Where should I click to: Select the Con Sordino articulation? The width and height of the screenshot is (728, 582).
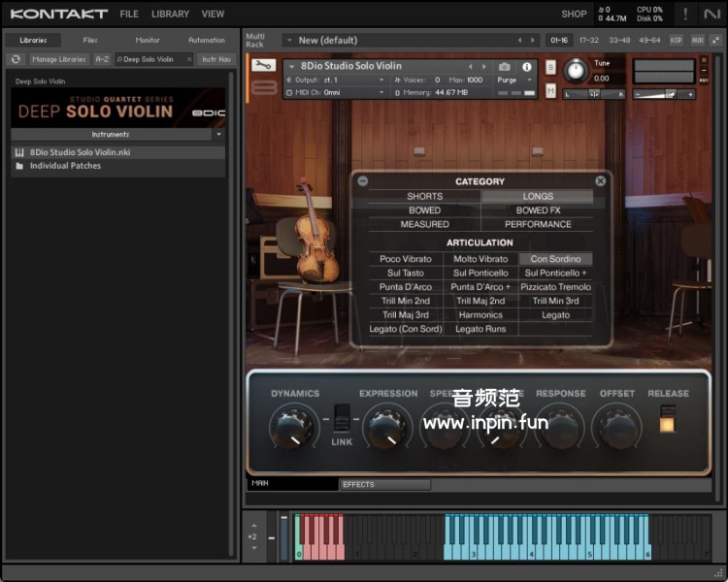555,259
